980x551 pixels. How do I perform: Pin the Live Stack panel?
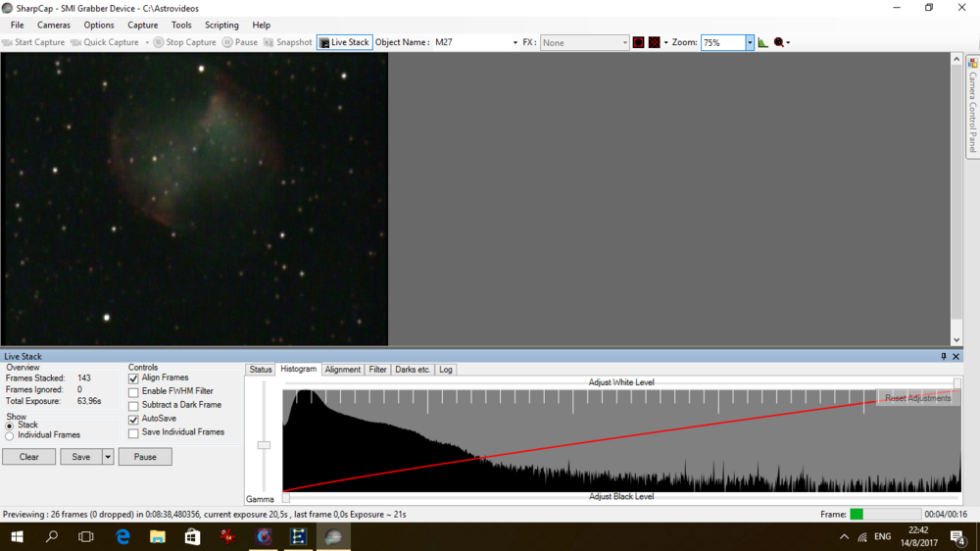944,357
